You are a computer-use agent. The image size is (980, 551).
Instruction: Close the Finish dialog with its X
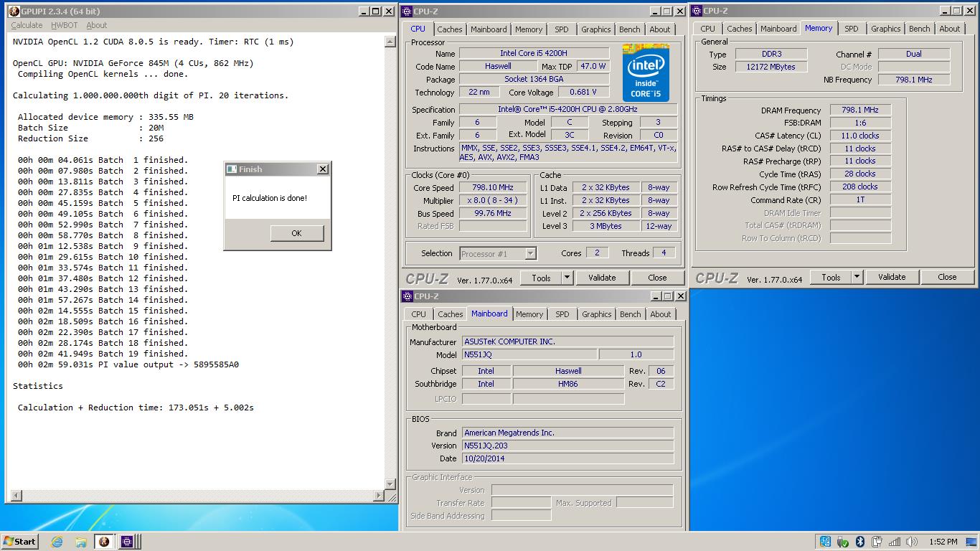point(323,169)
